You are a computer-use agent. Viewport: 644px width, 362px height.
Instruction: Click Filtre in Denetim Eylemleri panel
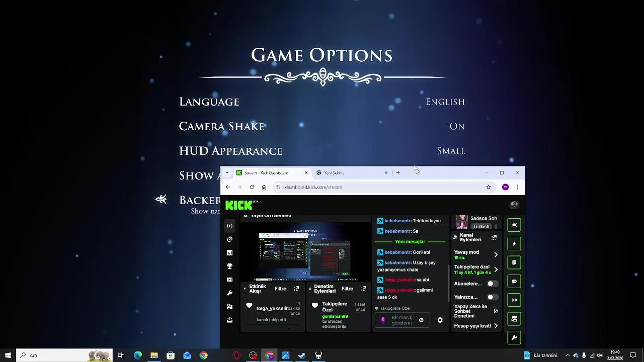(x=347, y=289)
